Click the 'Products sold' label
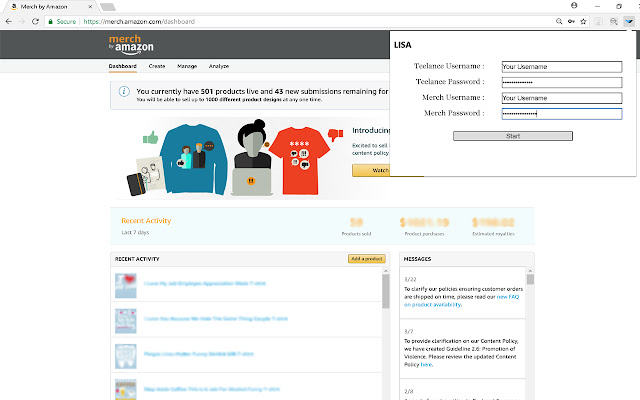 click(x=356, y=234)
